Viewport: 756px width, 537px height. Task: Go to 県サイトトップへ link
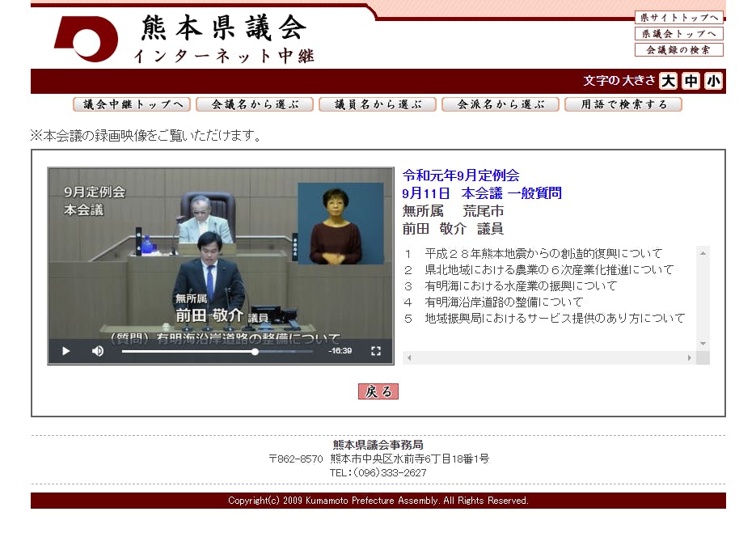coord(678,17)
